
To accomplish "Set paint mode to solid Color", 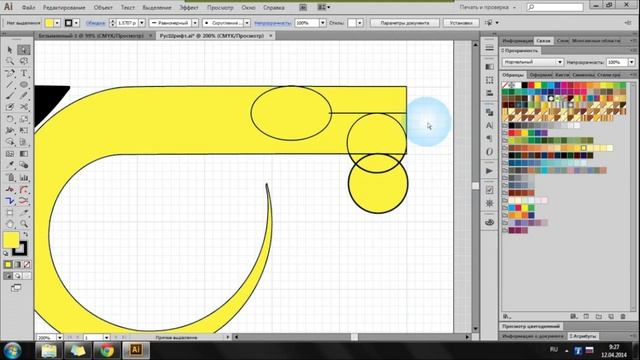I will click(x=8, y=264).
